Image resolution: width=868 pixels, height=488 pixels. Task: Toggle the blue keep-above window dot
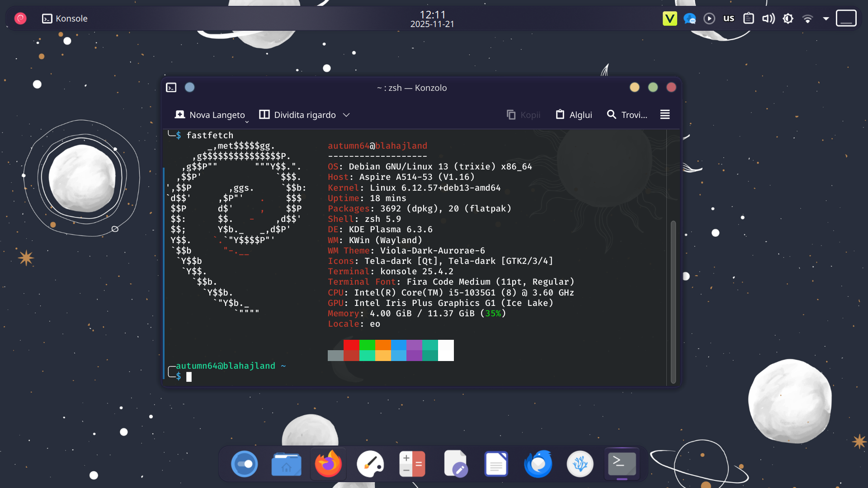point(190,87)
